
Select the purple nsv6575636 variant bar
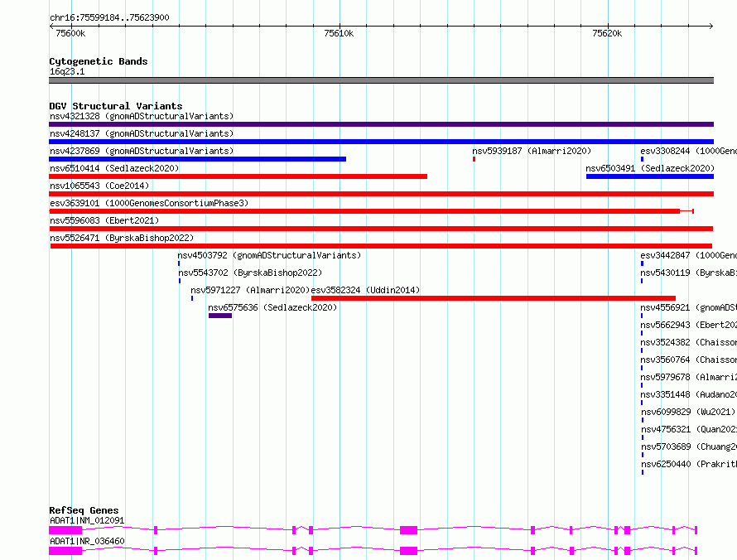[220, 316]
